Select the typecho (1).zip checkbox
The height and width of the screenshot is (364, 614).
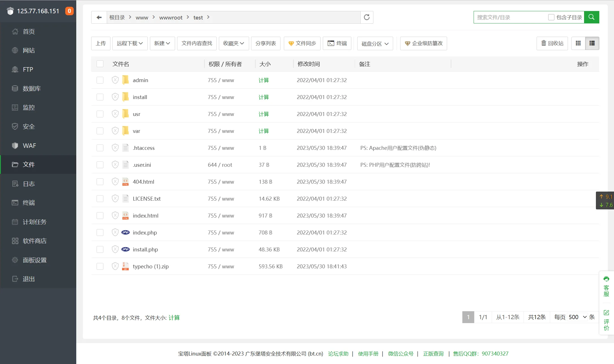[100, 266]
